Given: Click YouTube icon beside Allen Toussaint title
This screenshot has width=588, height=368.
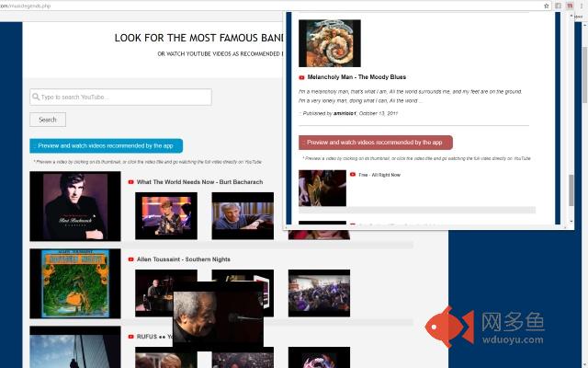Looking at the screenshot, I should (130, 259).
